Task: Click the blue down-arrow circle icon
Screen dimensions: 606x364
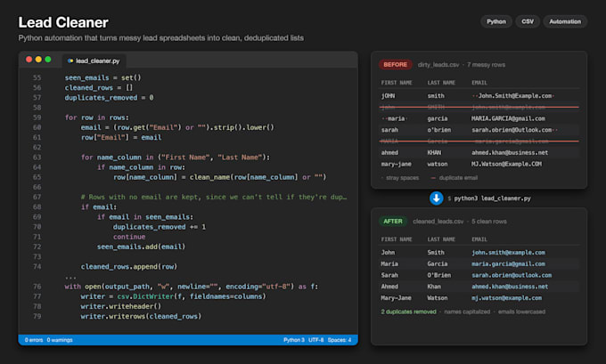Action: tap(437, 198)
